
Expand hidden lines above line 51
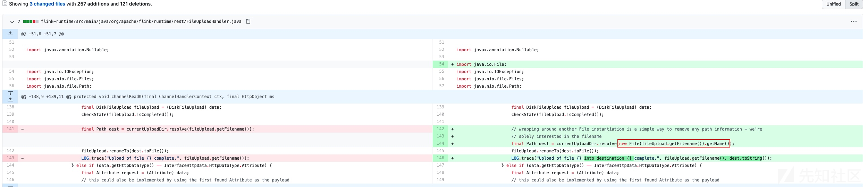[x=10, y=34]
